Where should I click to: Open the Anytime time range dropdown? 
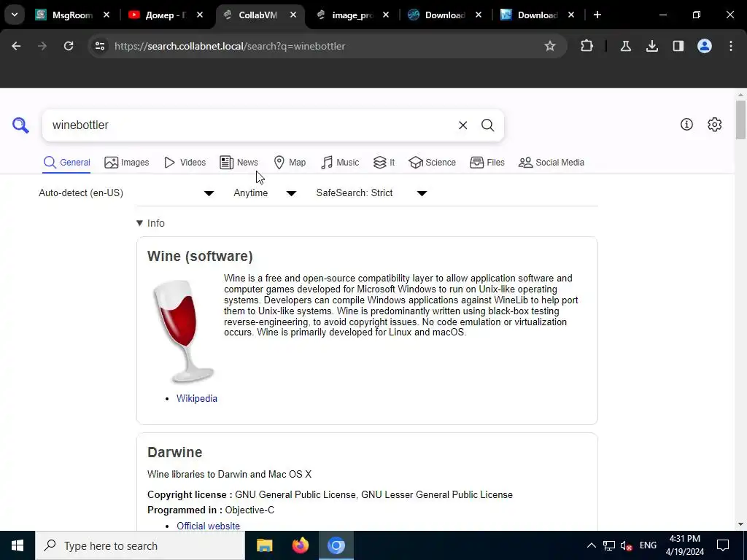pos(265,192)
